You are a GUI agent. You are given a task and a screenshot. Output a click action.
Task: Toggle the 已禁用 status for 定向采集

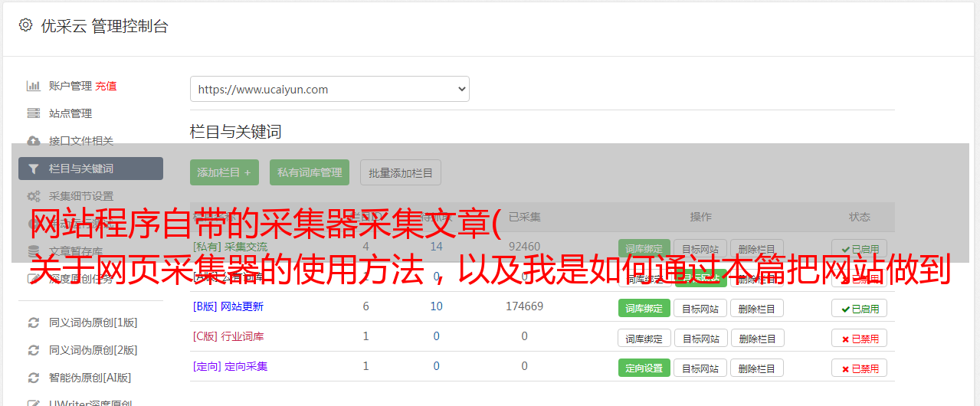tap(860, 368)
